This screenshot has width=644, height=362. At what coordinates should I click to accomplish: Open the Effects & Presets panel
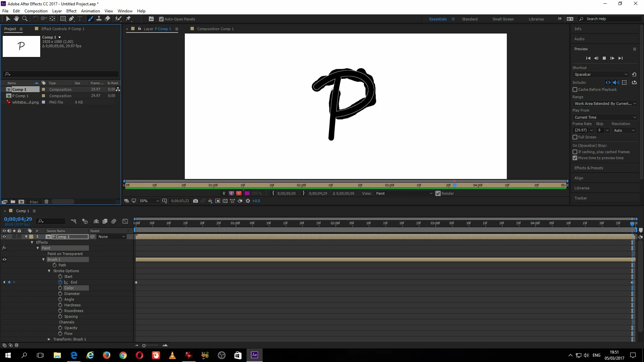(588, 168)
